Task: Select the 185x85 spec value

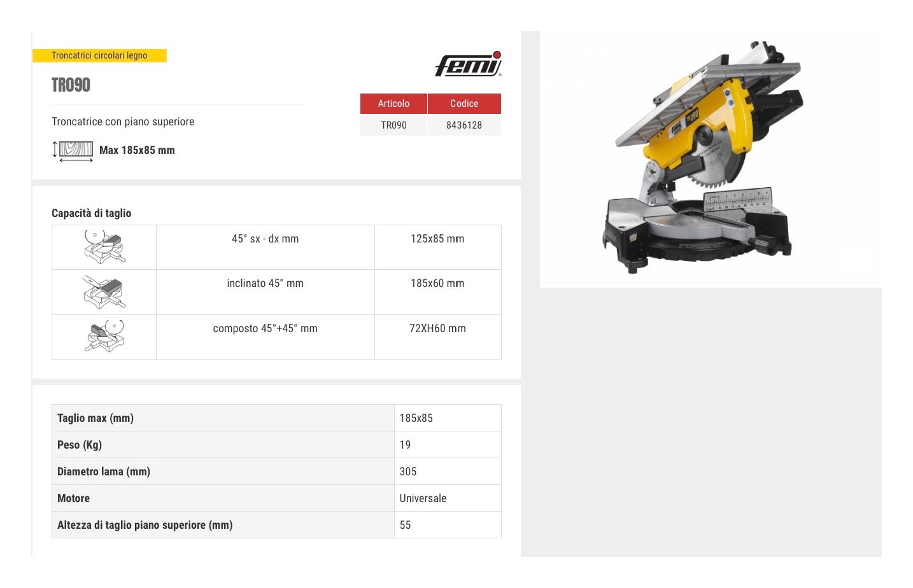Action: [x=416, y=418]
